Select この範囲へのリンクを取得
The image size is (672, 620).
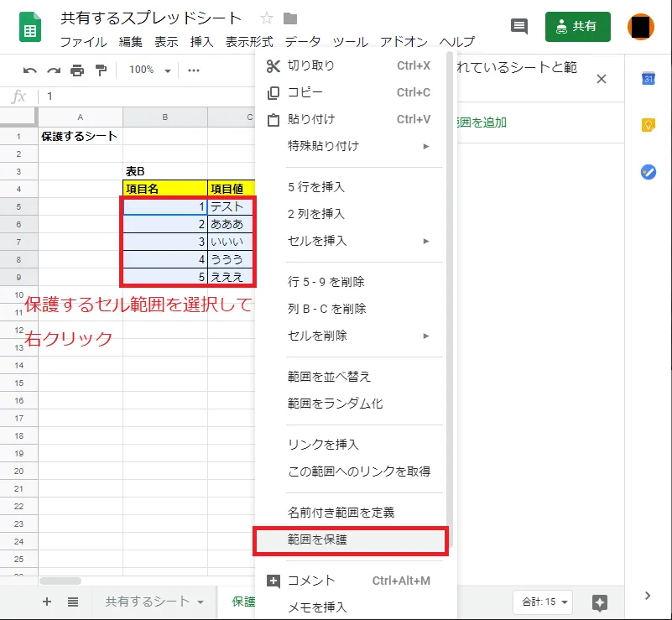click(351, 472)
